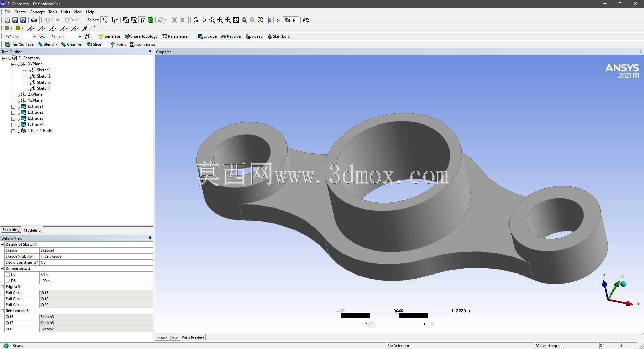This screenshot has height=349, width=644.
Task: Click the green Magnifier Window icon
Action: click(x=244, y=20)
